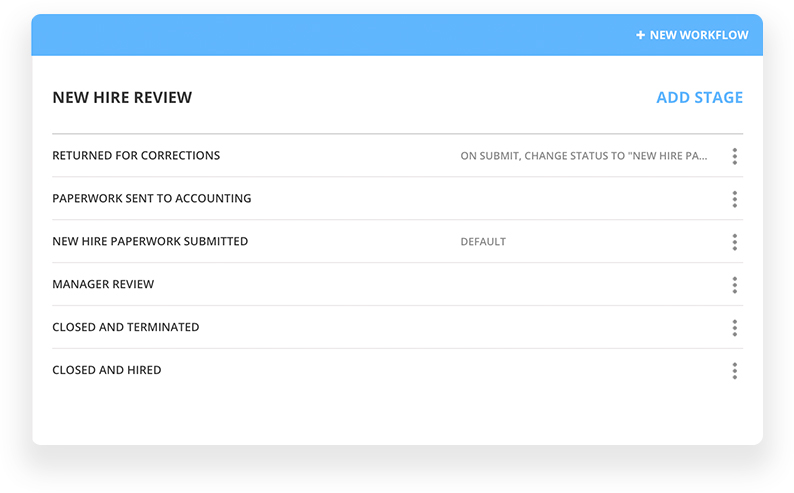The width and height of the screenshot is (794, 493).
Task: Click the plus icon beside New Workflow
Action: [x=641, y=35]
